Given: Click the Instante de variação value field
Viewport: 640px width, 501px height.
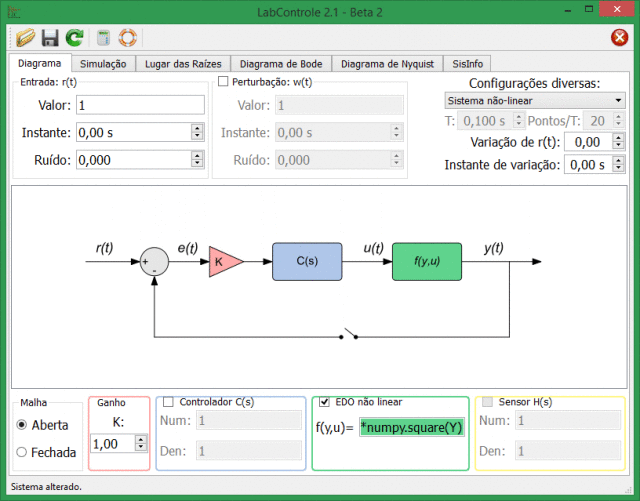Looking at the screenshot, I should pyautogui.click(x=588, y=165).
